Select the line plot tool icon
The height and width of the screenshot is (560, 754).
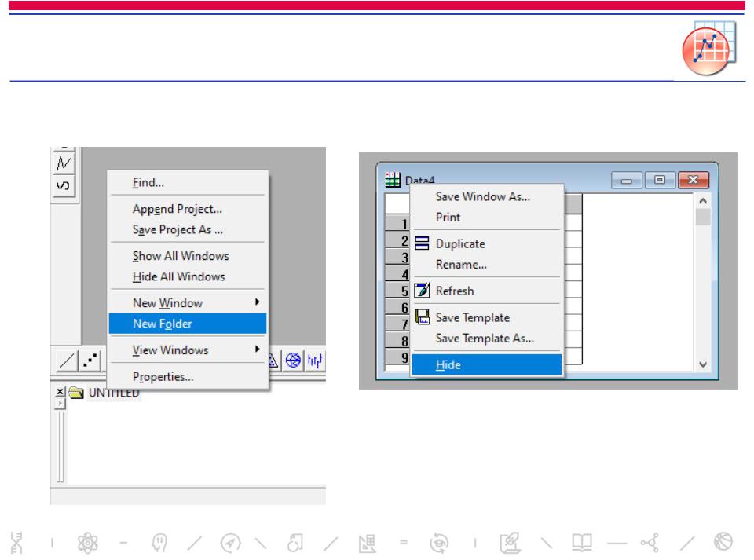pos(66,360)
